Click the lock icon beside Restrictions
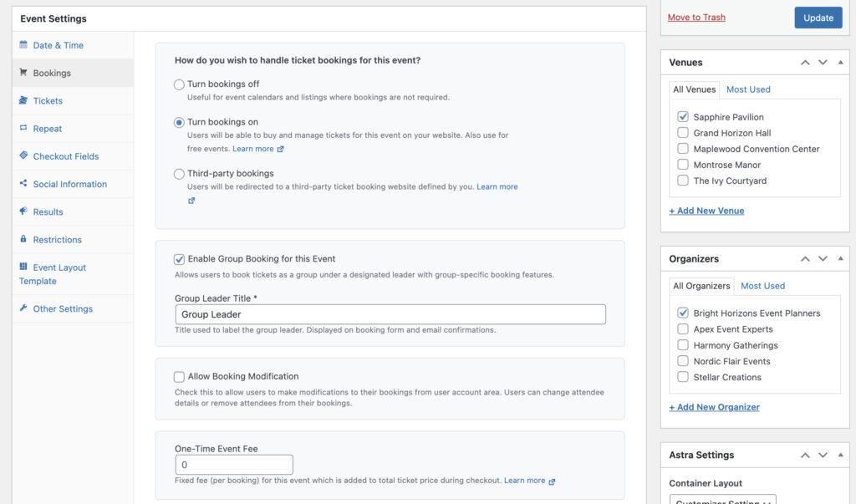 tap(23, 239)
